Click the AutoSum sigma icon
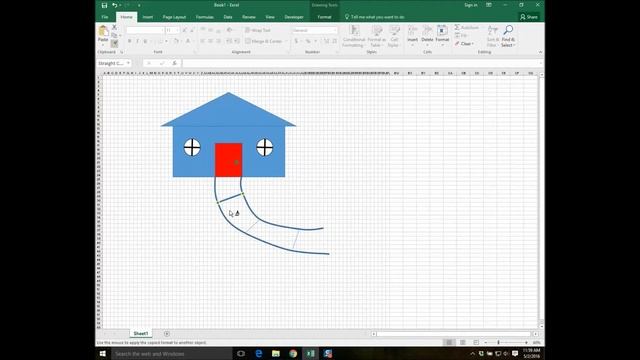Image resolution: width=640 pixels, height=360 pixels. tap(457, 27)
